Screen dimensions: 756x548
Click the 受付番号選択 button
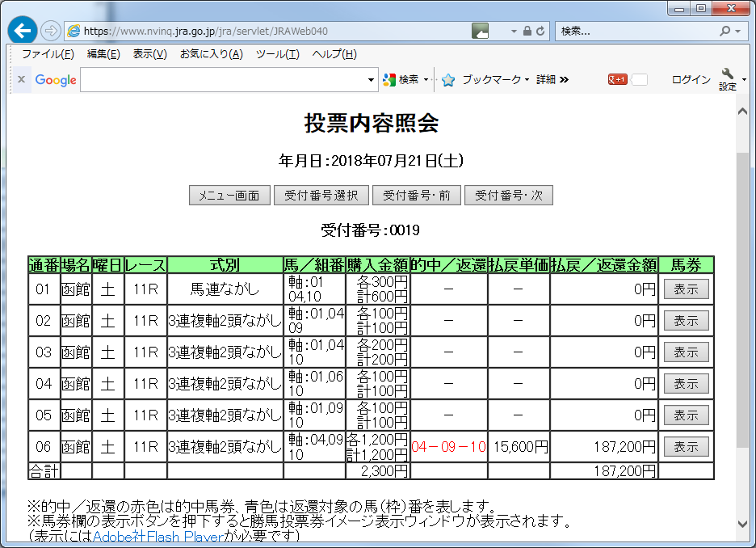coord(321,196)
